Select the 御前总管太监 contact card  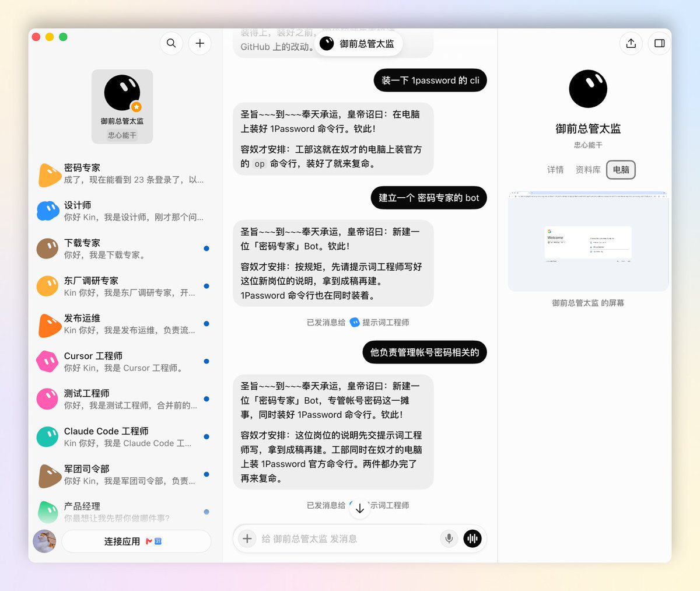pyautogui.click(x=122, y=106)
